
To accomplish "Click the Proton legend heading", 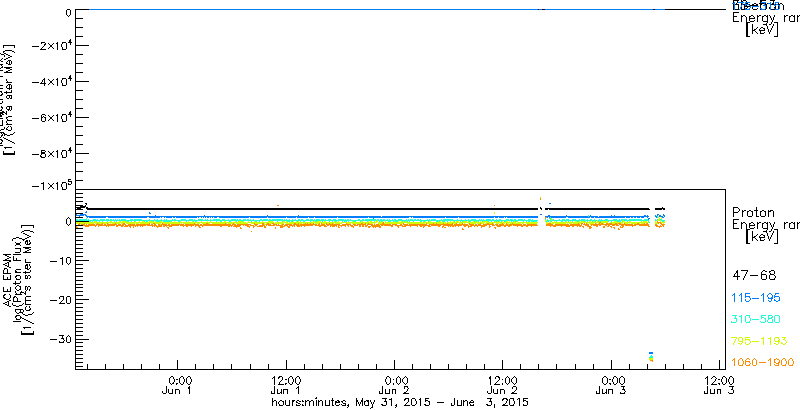I will click(753, 212).
